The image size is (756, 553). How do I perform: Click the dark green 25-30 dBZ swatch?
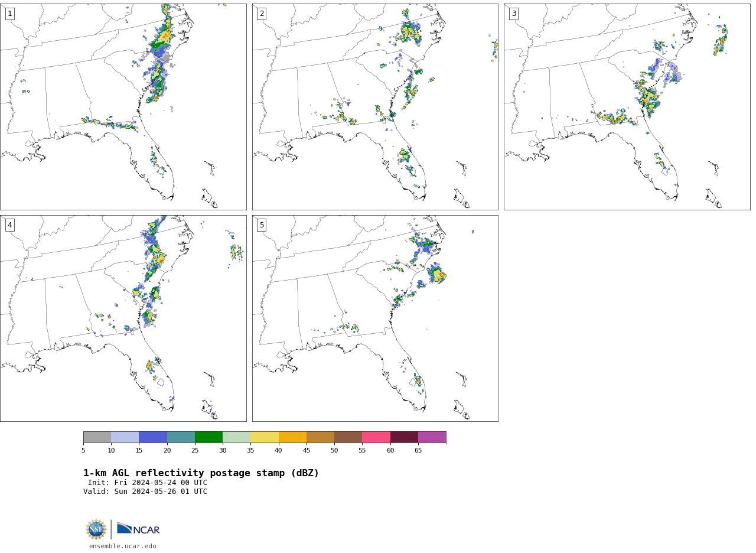(208, 437)
